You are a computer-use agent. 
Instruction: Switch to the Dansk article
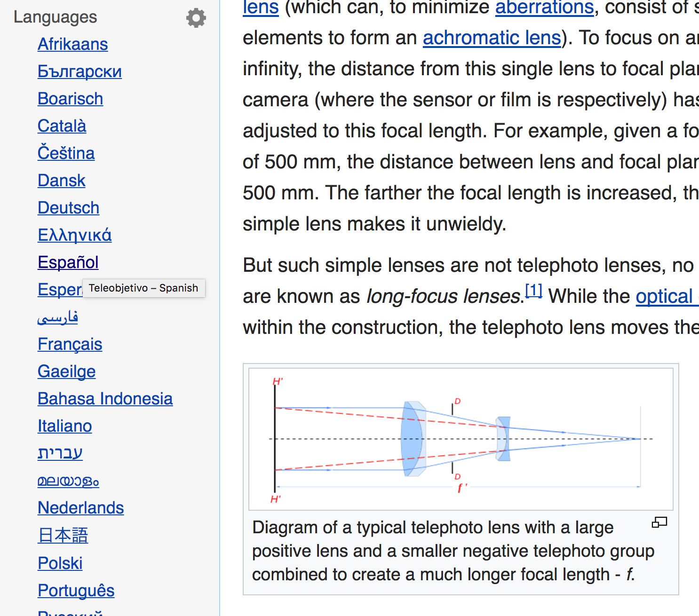click(62, 181)
